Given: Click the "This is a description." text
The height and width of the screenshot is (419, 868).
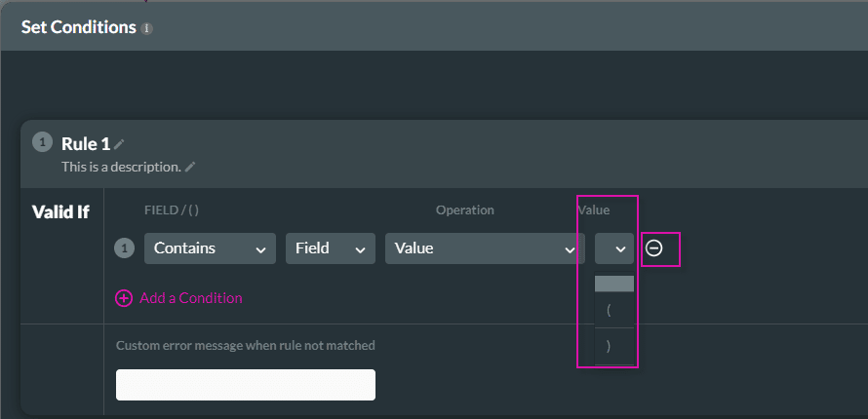Looking at the screenshot, I should (x=121, y=167).
